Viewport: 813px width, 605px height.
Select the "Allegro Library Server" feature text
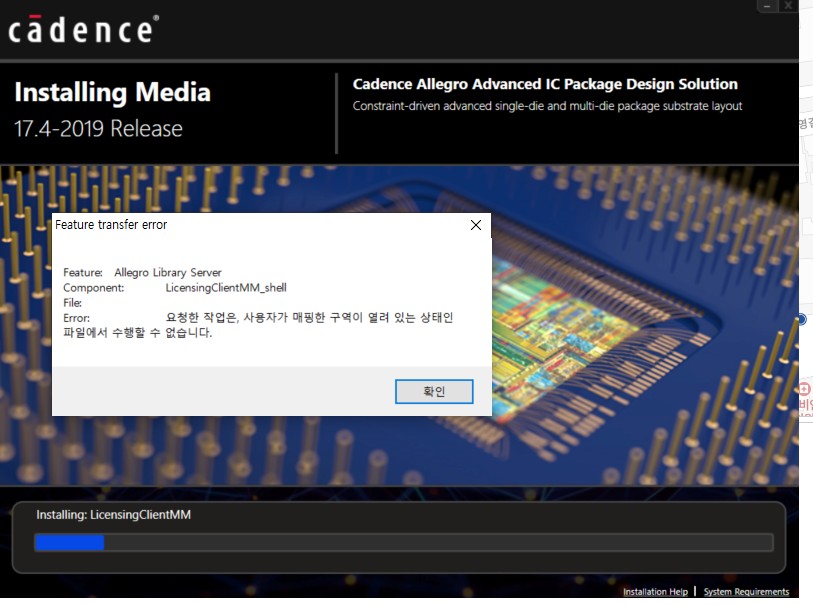[167, 272]
